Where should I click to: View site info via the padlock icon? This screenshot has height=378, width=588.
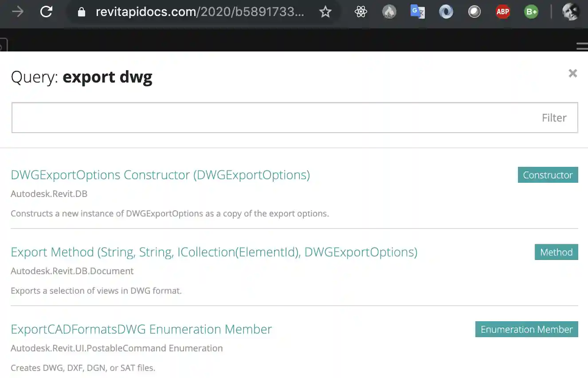[81, 12]
